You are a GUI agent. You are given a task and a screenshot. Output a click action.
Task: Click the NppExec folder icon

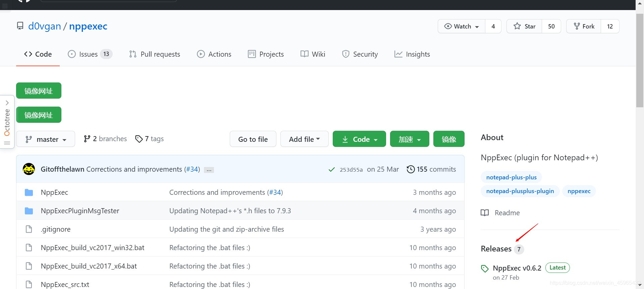tap(29, 192)
